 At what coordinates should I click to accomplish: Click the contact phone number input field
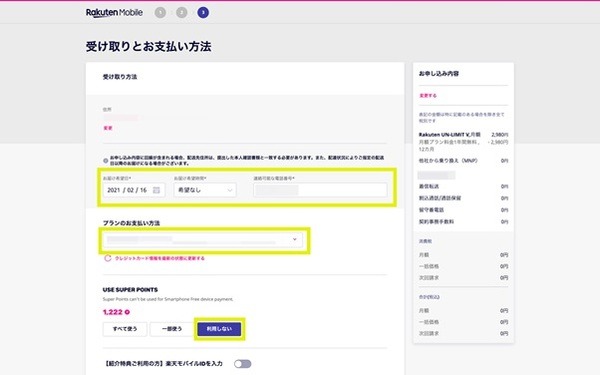(320, 190)
